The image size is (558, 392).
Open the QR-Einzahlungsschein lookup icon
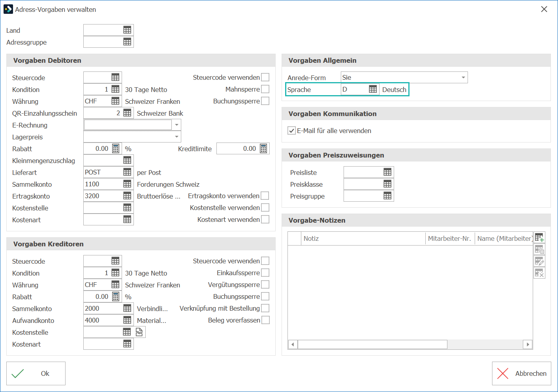127,113
